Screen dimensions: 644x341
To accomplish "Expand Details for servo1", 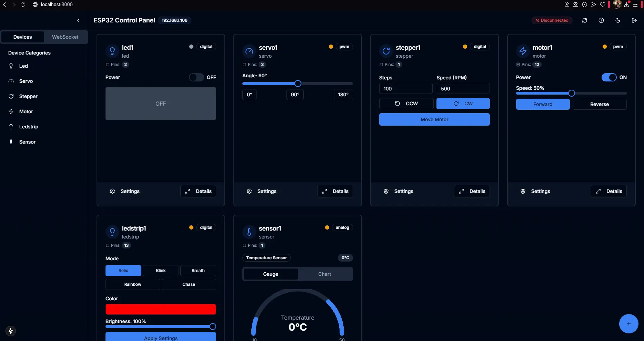I will 335,191.
